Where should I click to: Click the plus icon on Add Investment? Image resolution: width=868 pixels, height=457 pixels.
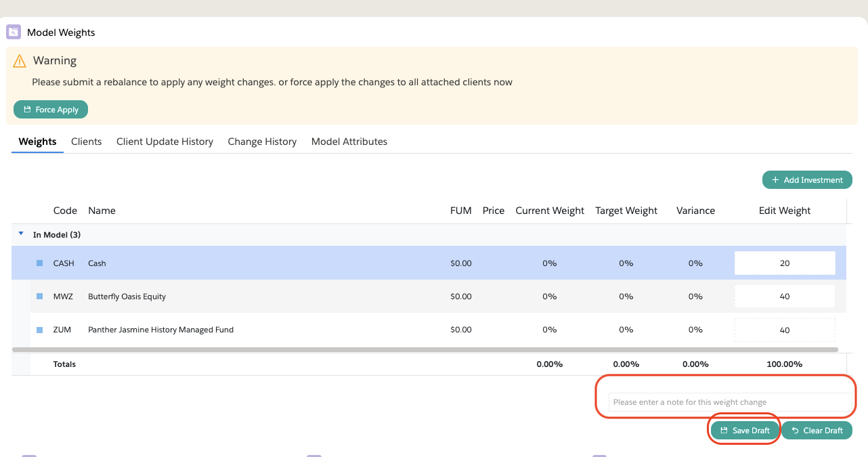(775, 180)
